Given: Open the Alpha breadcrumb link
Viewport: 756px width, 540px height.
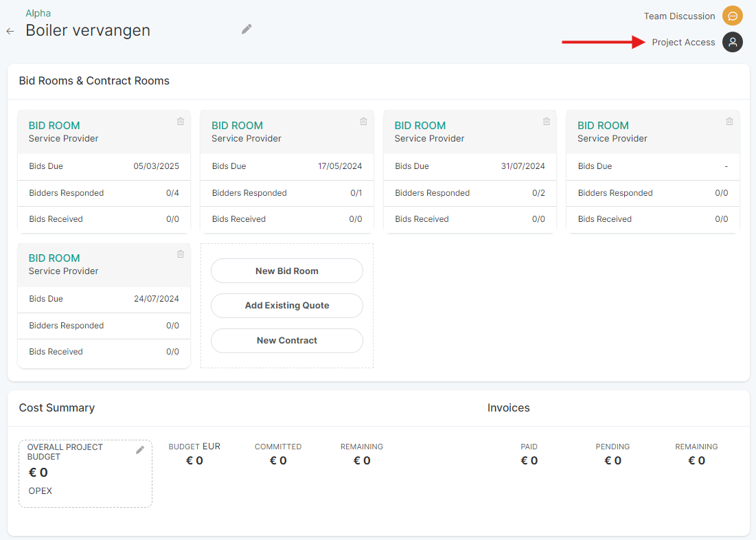Looking at the screenshot, I should click(38, 13).
